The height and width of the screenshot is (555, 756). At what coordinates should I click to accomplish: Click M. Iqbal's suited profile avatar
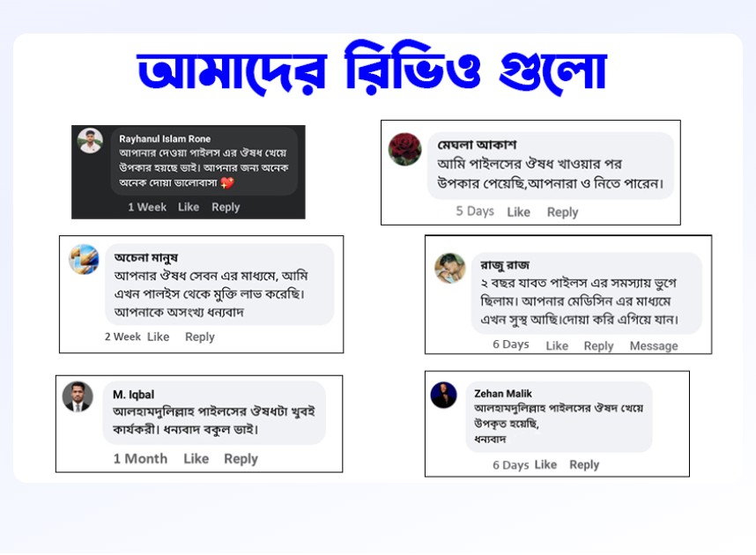coord(78,396)
